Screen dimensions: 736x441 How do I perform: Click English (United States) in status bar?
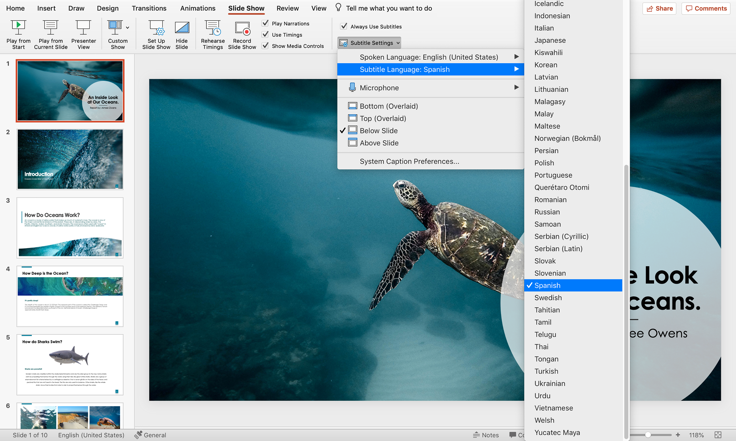(91, 435)
